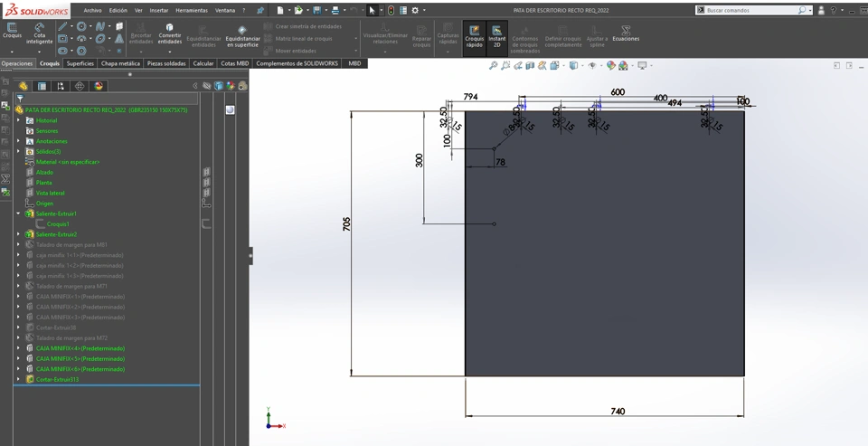Click the Zoom to Fit magnifier icon
868x446 pixels.
pyautogui.click(x=494, y=65)
